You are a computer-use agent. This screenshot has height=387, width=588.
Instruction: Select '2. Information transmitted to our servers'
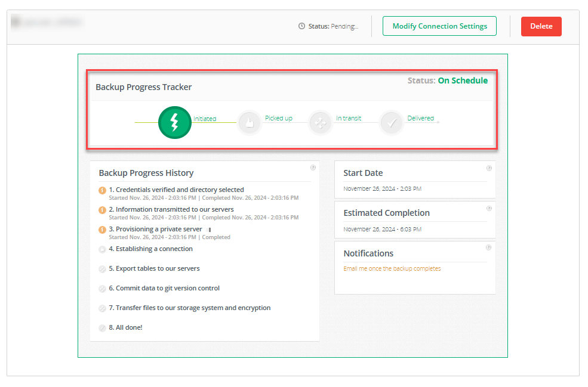[x=171, y=209]
